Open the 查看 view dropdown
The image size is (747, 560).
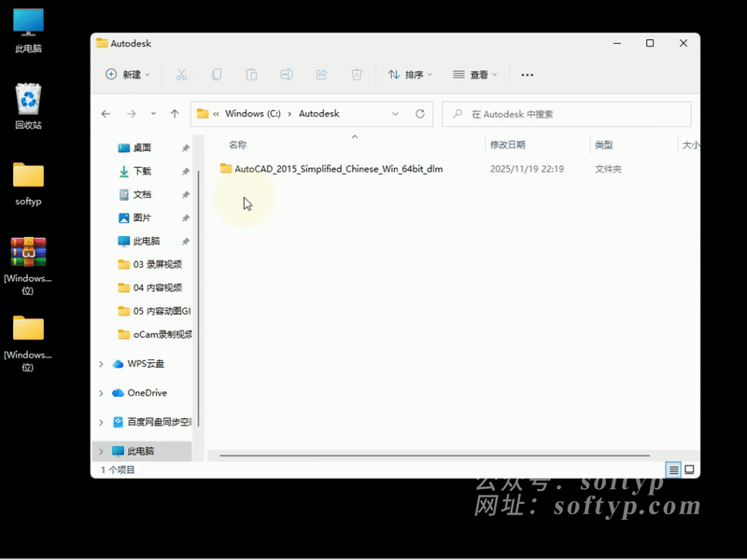[x=474, y=75]
